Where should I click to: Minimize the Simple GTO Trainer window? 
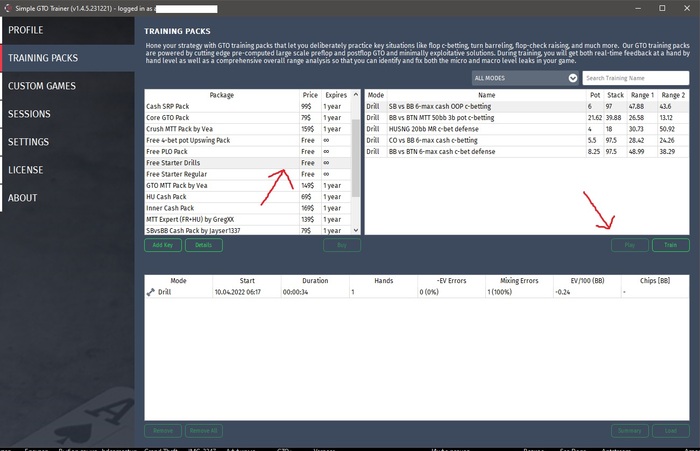tap(638, 8)
